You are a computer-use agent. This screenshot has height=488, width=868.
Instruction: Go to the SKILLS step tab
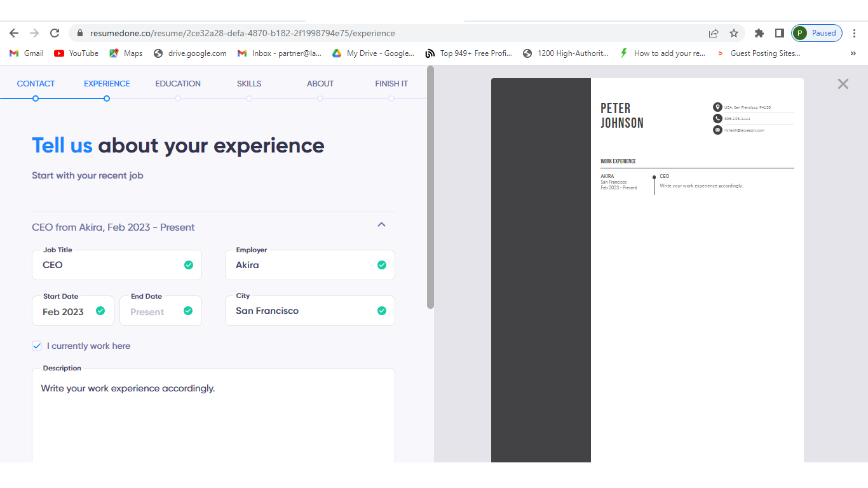[x=249, y=84]
